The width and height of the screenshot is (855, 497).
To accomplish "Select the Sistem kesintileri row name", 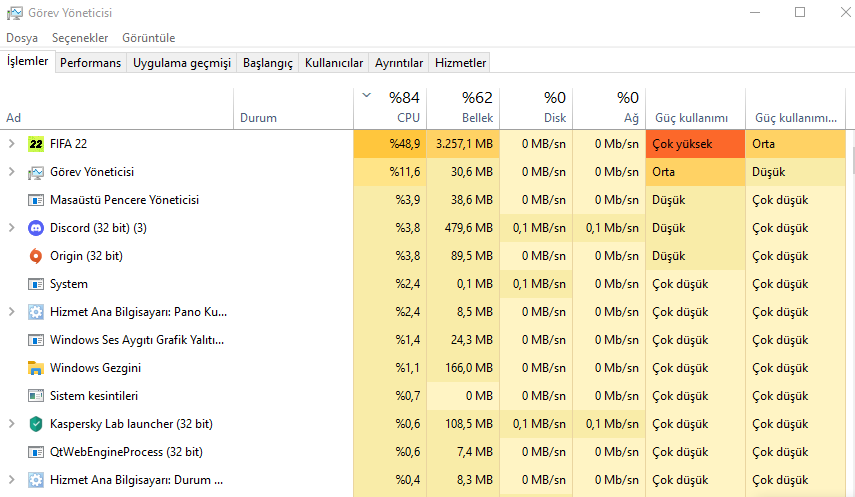I will click(x=94, y=396).
